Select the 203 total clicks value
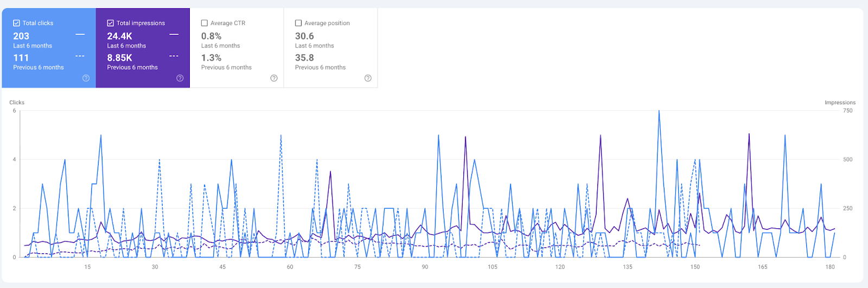The width and height of the screenshot is (868, 288). click(x=22, y=36)
